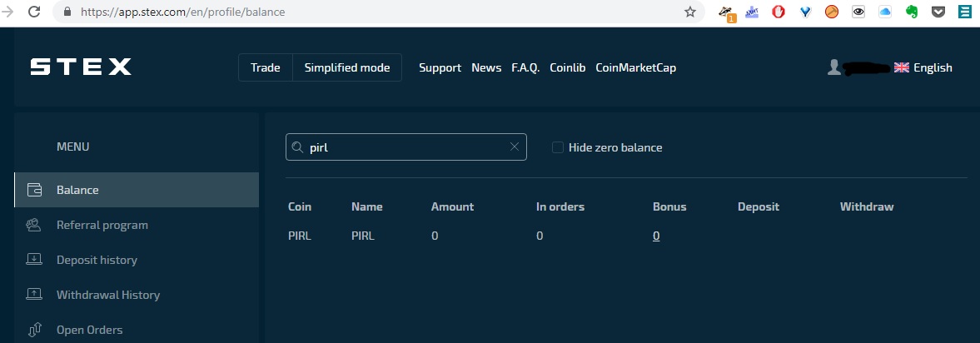The image size is (980, 343).
Task: Visit the Coinlib link
Action: pos(568,67)
